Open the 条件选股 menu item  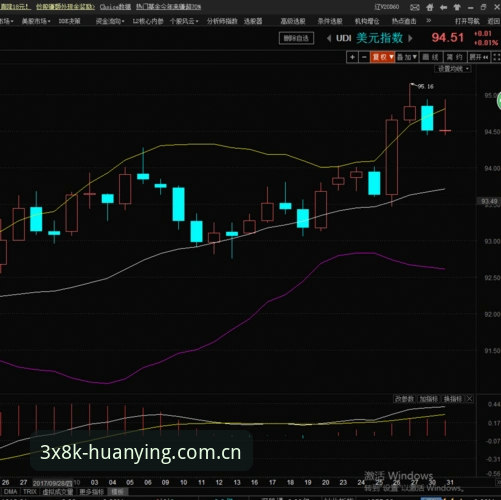[330, 21]
